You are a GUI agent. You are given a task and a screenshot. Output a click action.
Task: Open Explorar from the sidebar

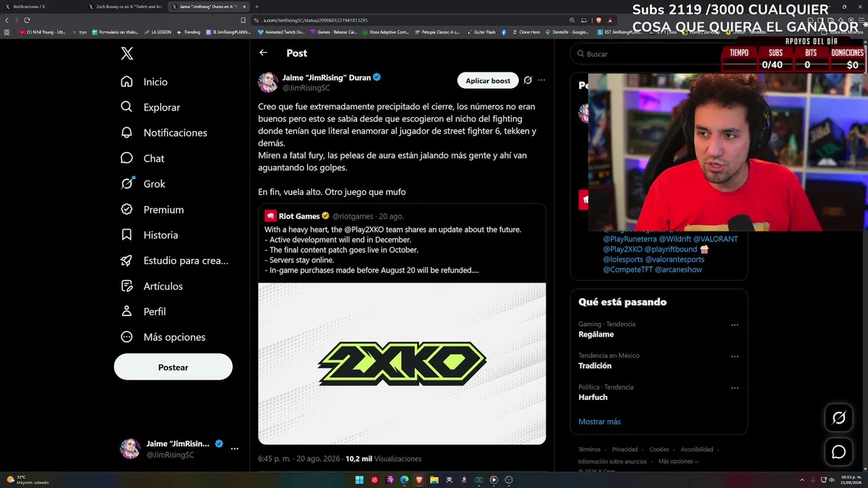150,107
